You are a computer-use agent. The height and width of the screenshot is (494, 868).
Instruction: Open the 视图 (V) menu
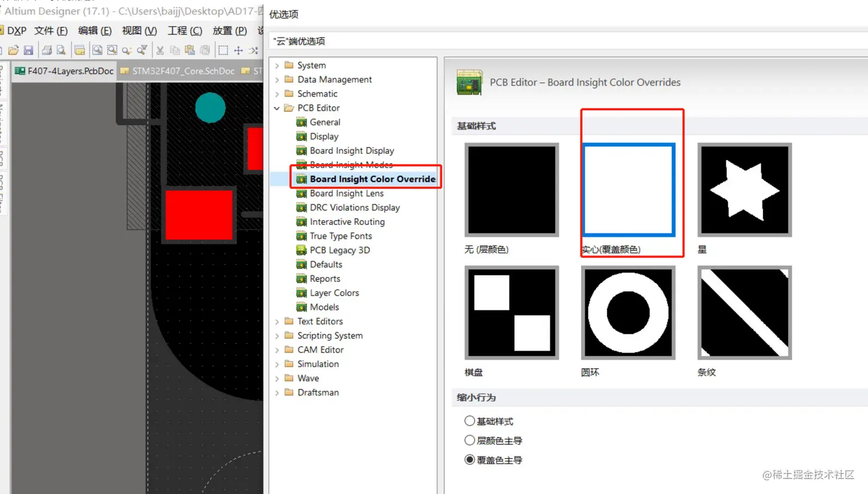tap(139, 30)
